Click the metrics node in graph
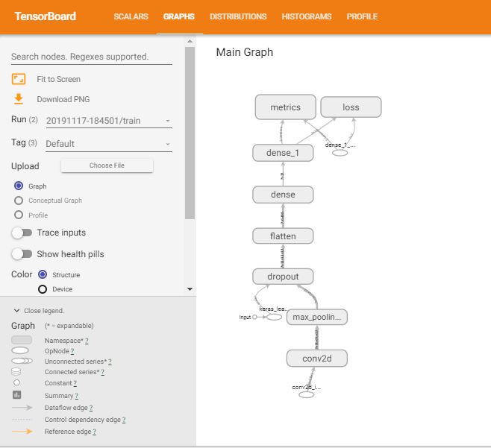 point(285,107)
